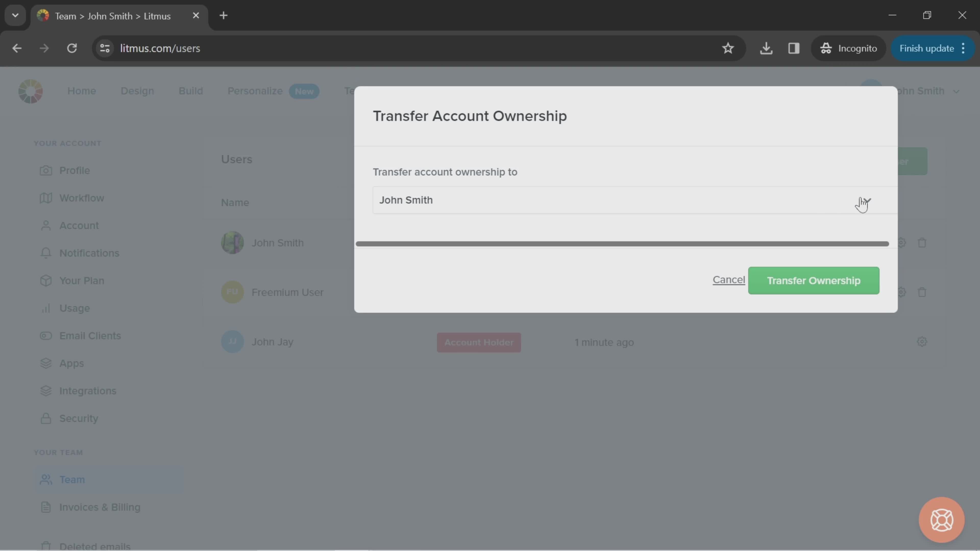
Task: Select Your Plan menu item
Action: pyautogui.click(x=81, y=281)
